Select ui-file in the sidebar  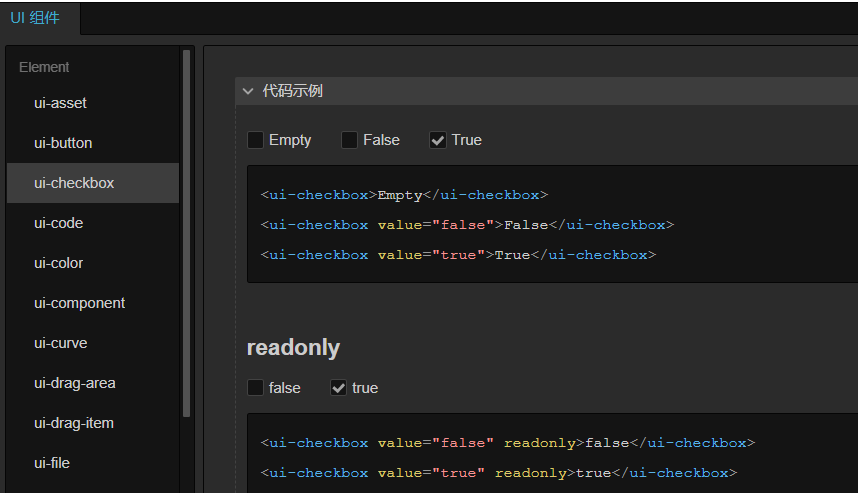point(51,463)
